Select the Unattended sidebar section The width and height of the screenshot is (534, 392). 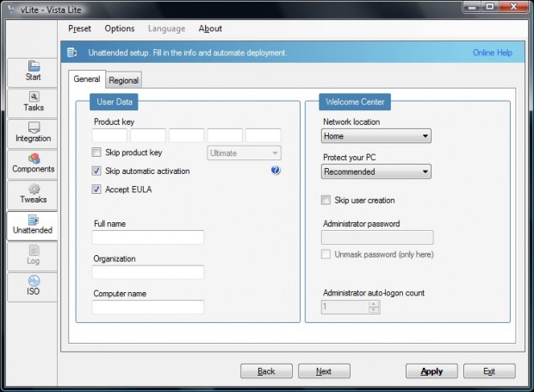33,226
